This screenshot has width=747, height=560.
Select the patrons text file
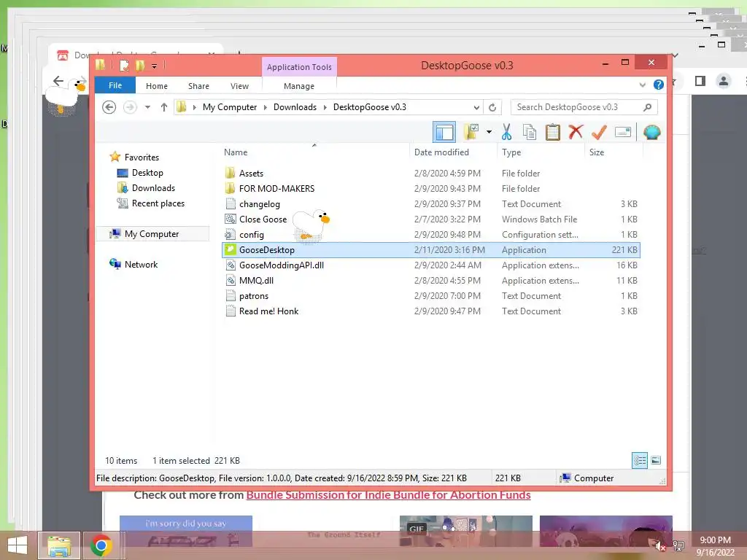pyautogui.click(x=430, y=296)
